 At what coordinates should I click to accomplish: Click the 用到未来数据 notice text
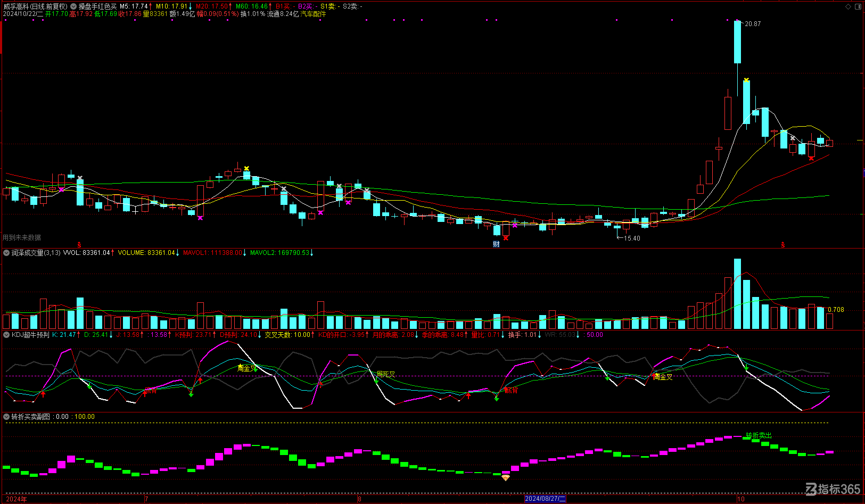click(x=22, y=237)
